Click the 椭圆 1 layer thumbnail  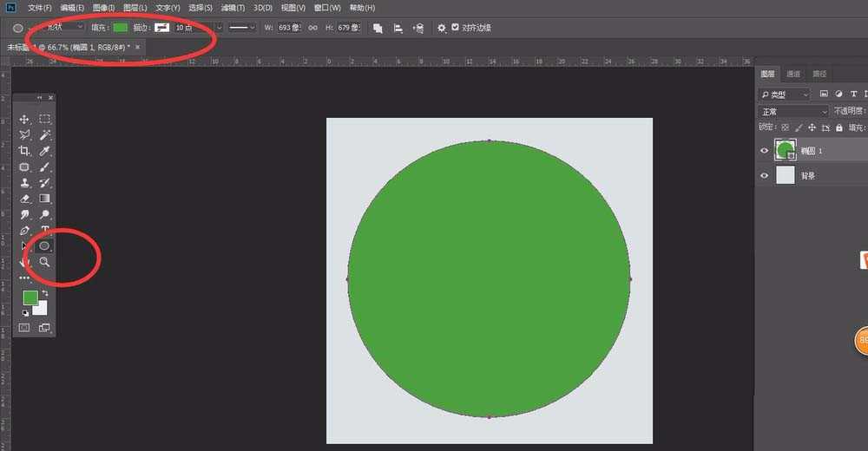pos(786,150)
